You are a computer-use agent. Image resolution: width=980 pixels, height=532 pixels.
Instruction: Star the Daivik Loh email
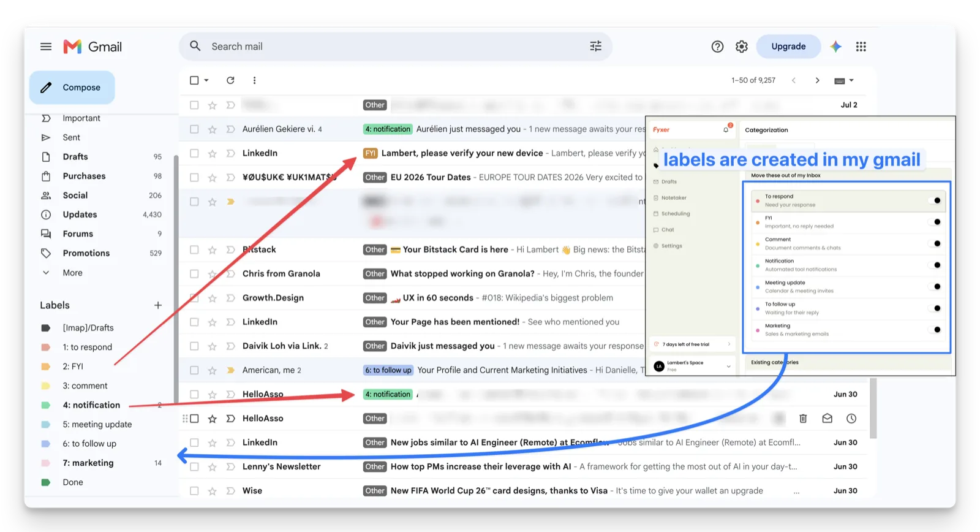click(x=213, y=346)
